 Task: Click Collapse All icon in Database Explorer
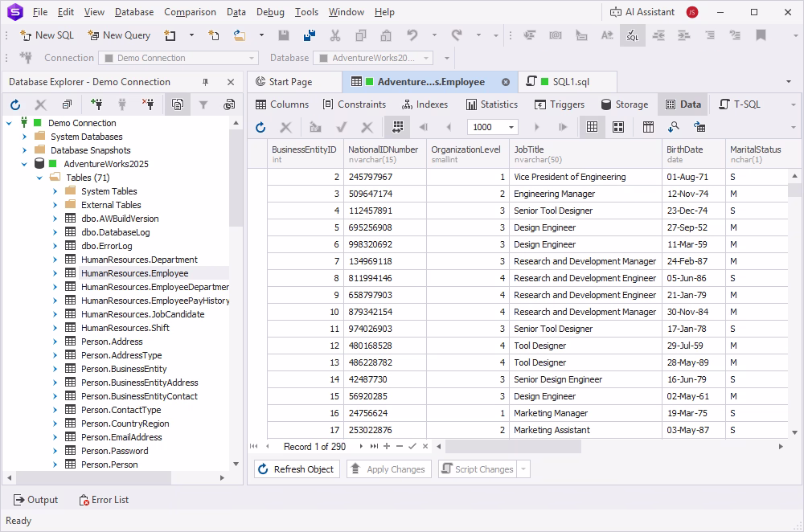pos(68,105)
